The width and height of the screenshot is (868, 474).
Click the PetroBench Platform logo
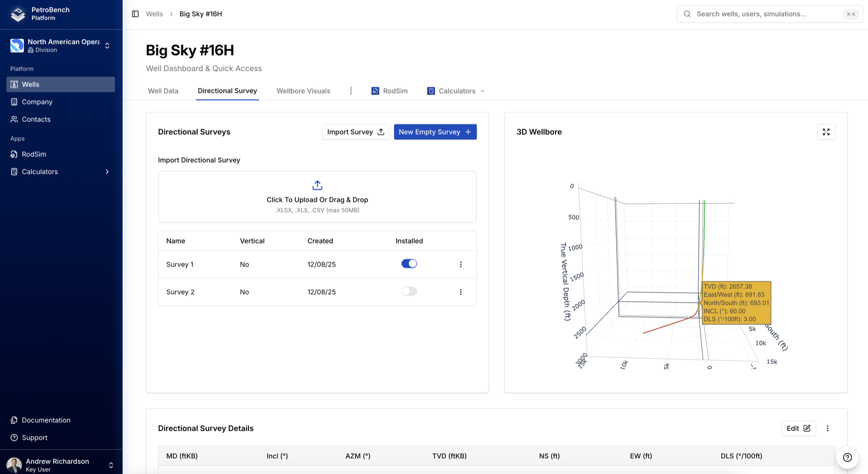(x=18, y=14)
